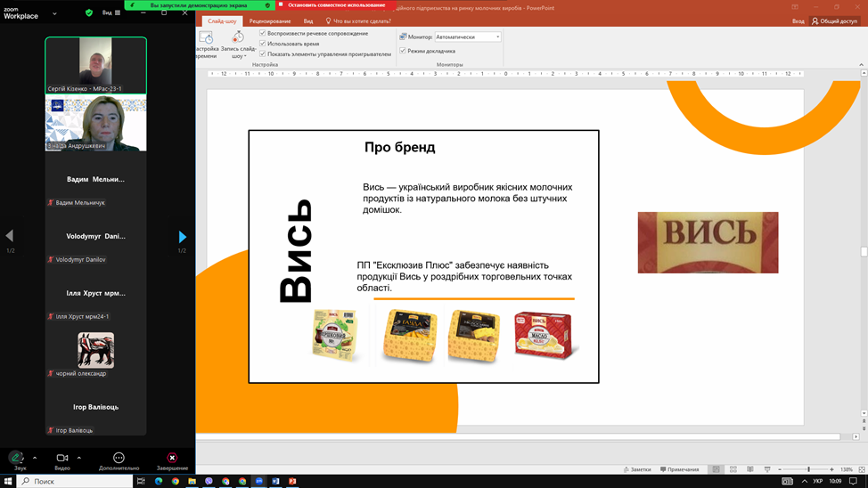Uncheck Показать элементы управления проигрывателем
Screen dimensions: 868x488
(x=262, y=53)
